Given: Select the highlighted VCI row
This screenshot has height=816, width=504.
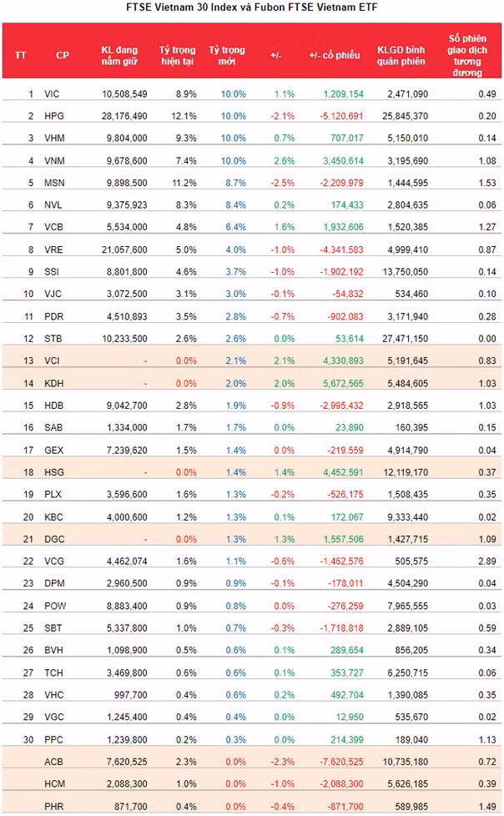Looking at the screenshot, I should coord(252,360).
